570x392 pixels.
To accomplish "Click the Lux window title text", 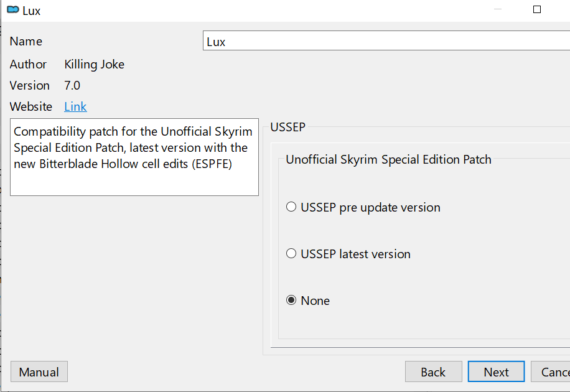I will pyautogui.click(x=32, y=11).
